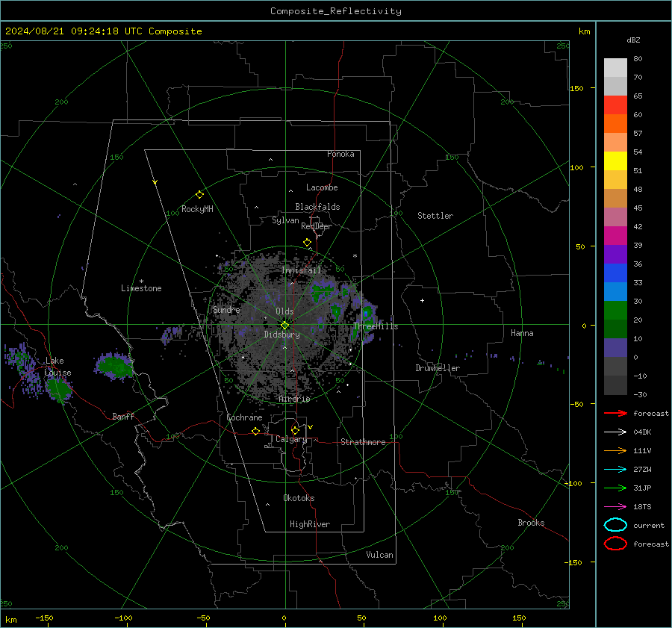The height and width of the screenshot is (628, 672).
Task: Click the Olds town label
Action: (284, 311)
